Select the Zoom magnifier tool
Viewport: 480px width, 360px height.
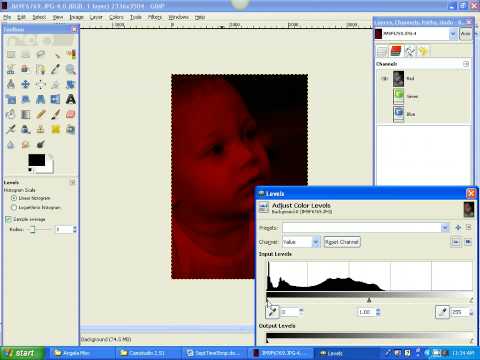70,69
